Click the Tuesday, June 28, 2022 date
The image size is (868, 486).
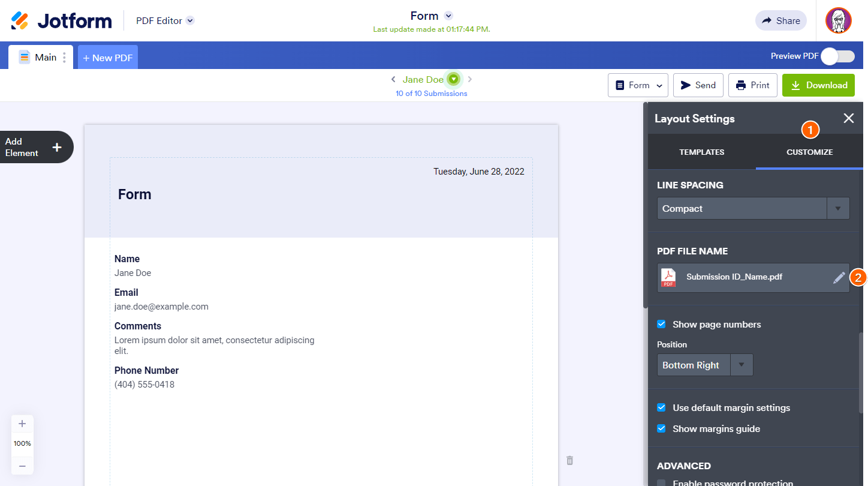point(479,172)
